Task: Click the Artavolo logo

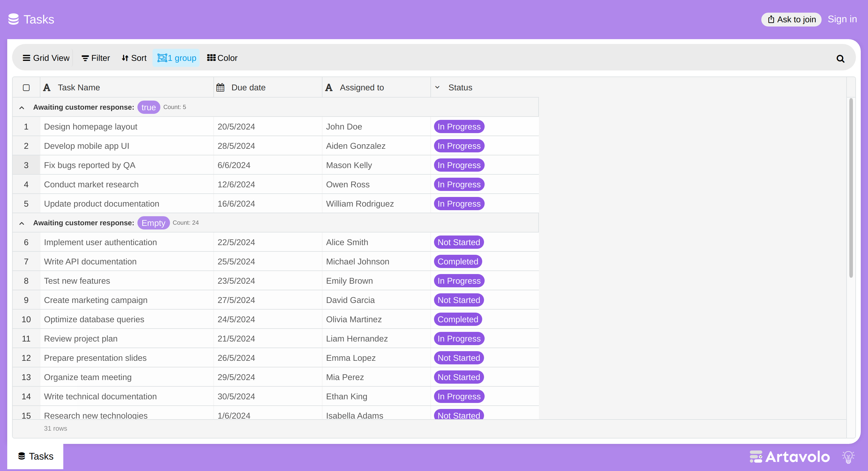Action: (x=790, y=457)
